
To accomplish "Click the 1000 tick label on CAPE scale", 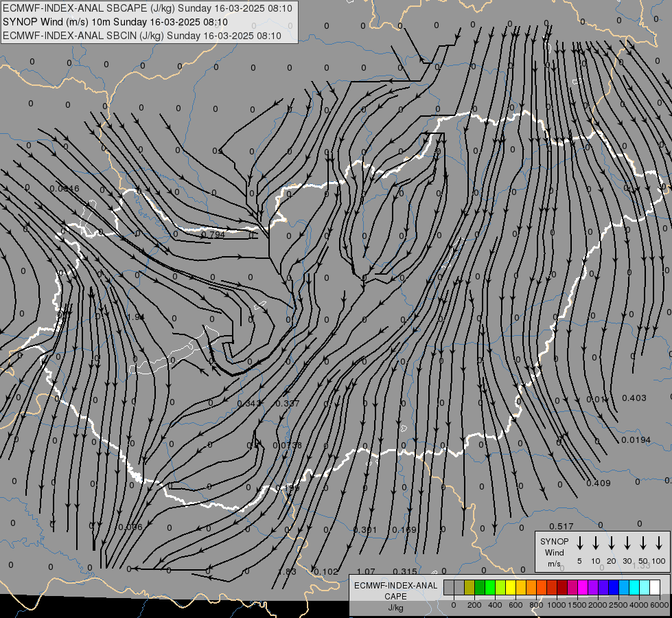I will [x=556, y=605].
